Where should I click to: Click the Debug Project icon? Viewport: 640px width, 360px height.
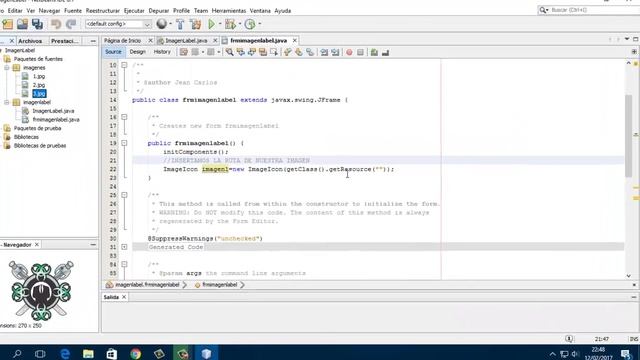[x=230, y=24]
